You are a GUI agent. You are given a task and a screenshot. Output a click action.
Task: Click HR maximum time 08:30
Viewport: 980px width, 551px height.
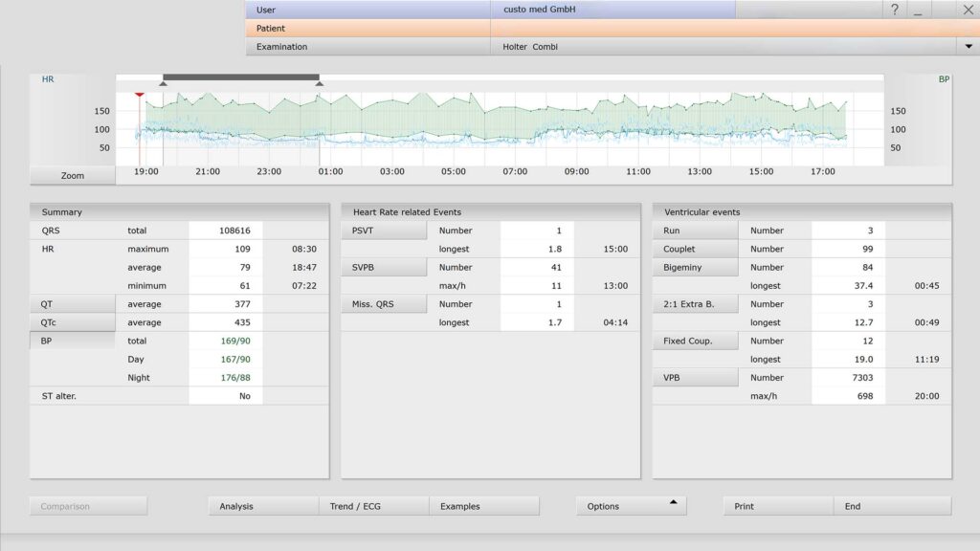[303, 249]
